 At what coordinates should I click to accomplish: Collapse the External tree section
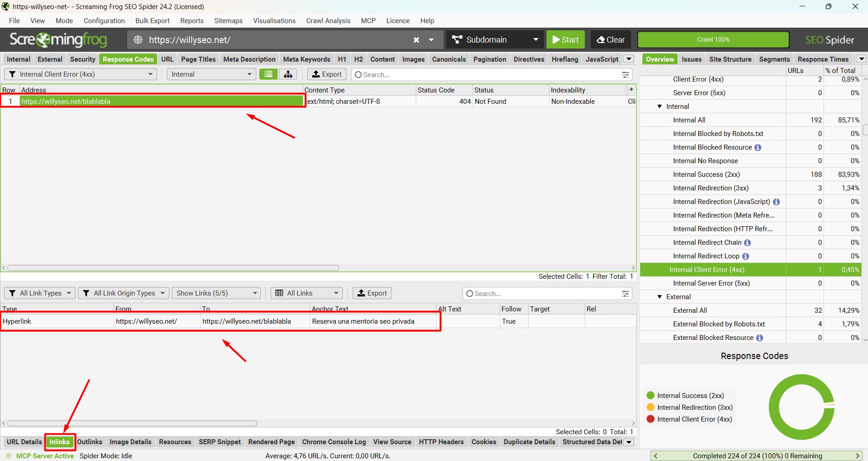[660, 297]
